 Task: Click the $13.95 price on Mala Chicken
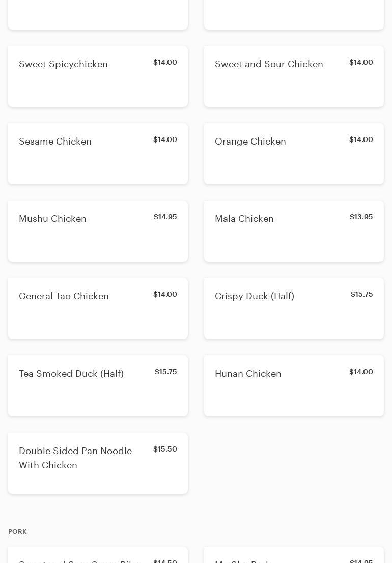pos(361,217)
